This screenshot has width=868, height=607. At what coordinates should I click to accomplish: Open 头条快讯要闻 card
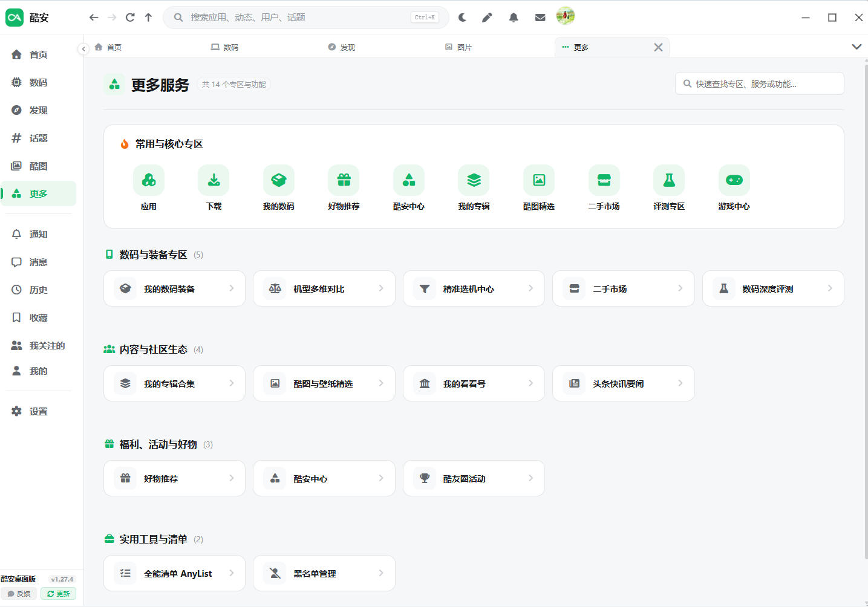coord(624,383)
